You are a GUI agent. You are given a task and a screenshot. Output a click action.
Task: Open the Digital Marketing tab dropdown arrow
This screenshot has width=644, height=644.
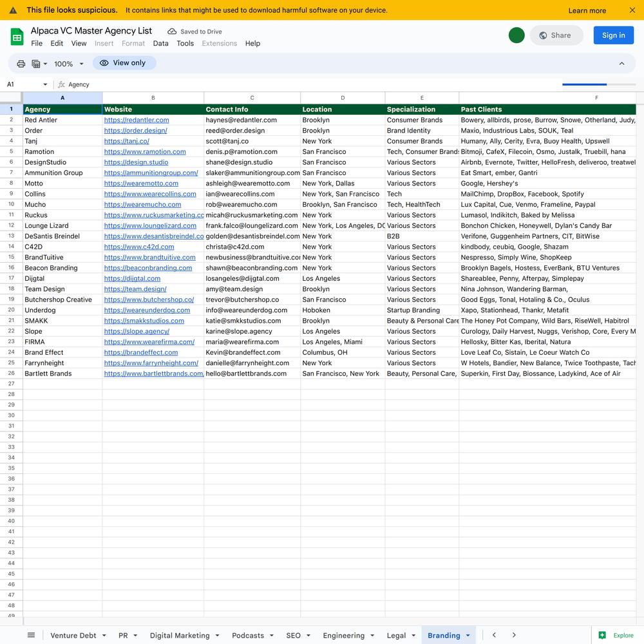click(217, 636)
